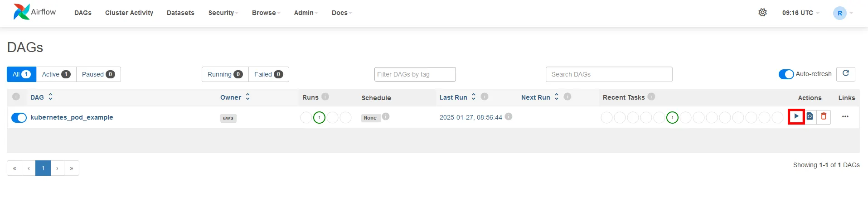Expand the 09:16 UTC timezone dropdown

(800, 13)
